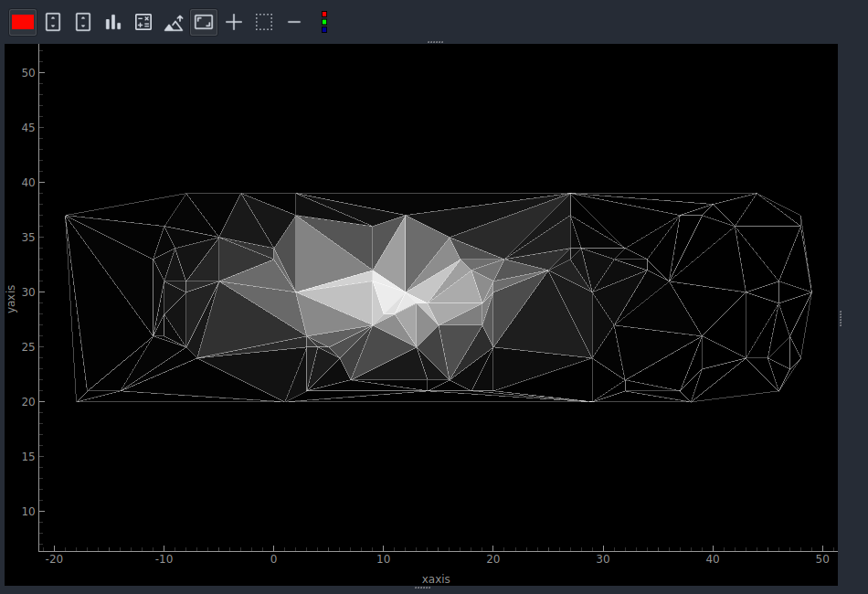Click the xaxis label
Viewport: 868px width, 594px height.
point(436,579)
